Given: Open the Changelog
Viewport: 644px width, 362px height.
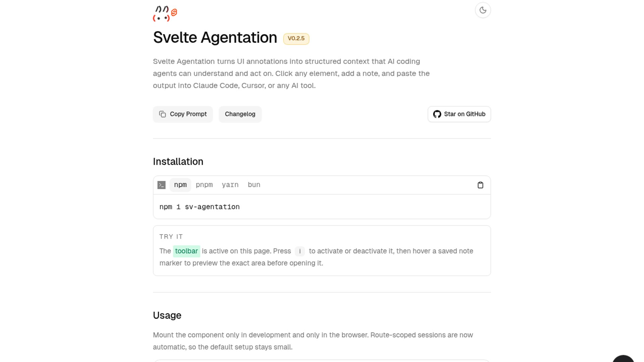Looking at the screenshot, I should click(240, 114).
